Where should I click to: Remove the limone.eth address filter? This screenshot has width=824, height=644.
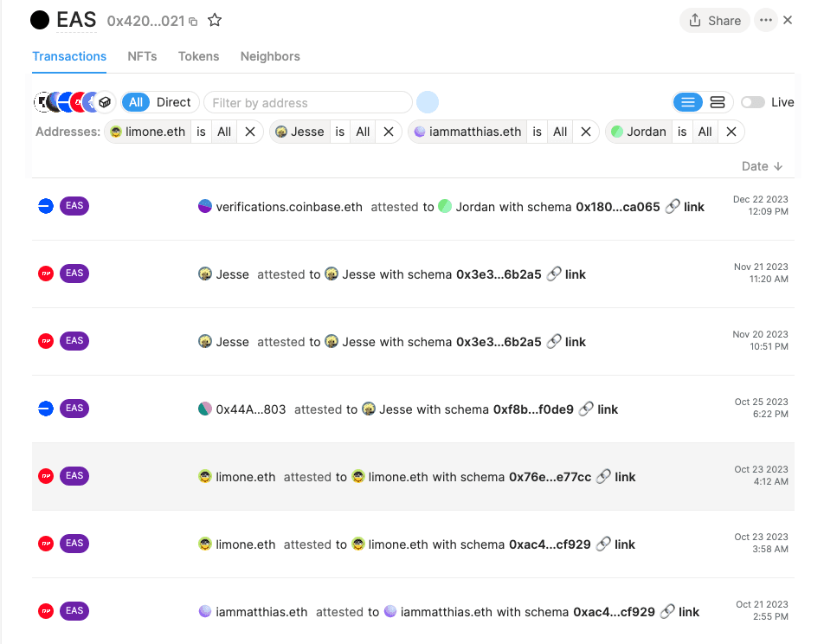coord(250,132)
